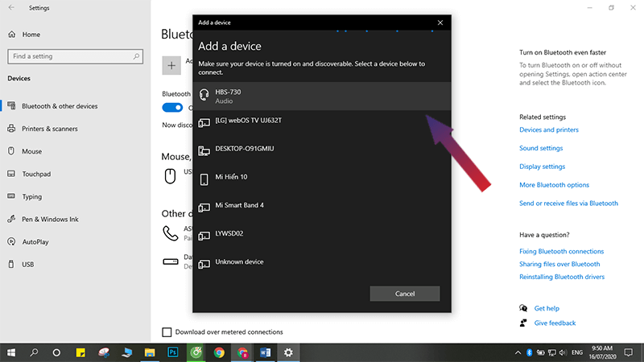The image size is (644, 362).
Task: Close the Add a device dialog
Action: click(440, 23)
